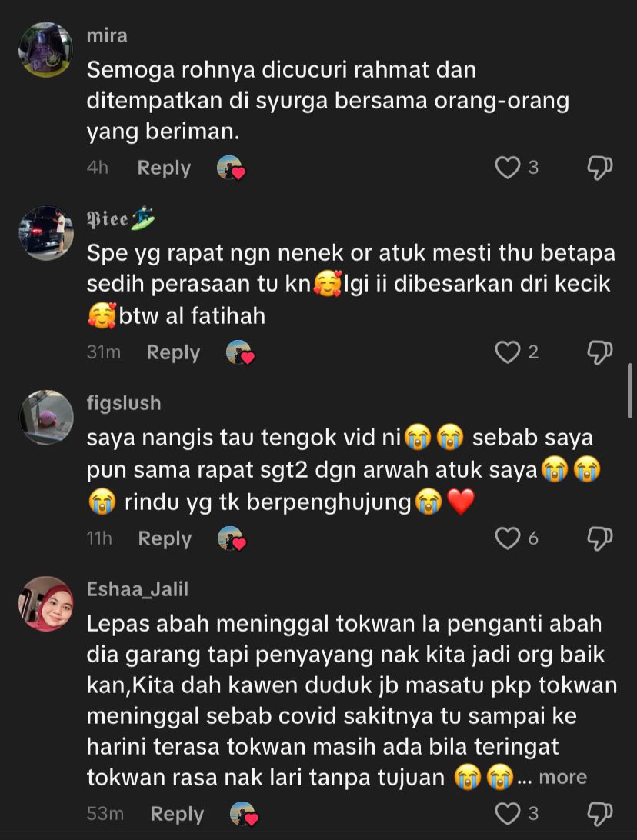Screen dimensions: 637x840
Task: Open the figslush username link
Action: pos(124,403)
